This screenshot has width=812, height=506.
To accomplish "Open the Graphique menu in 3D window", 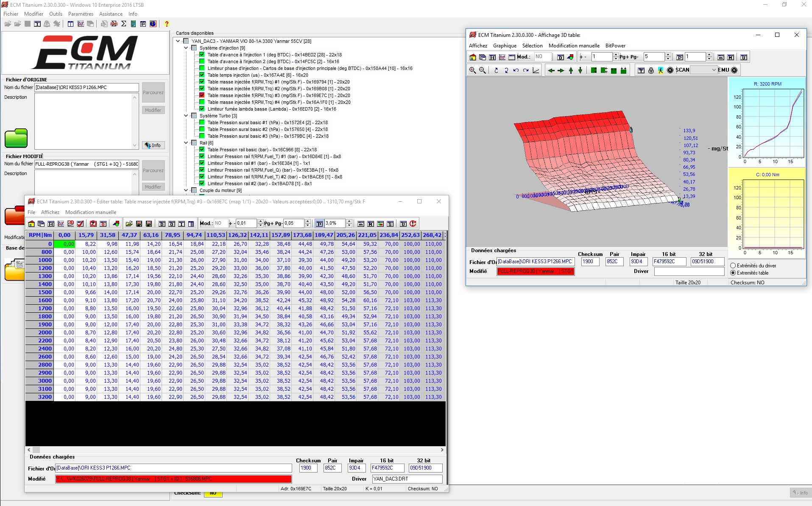I will tap(505, 46).
